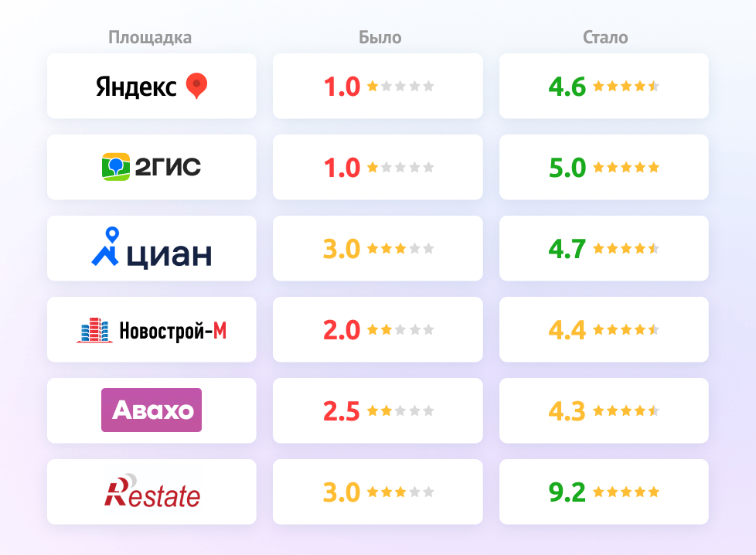Screen dimensions: 756x555
Task: Click the Новострой-М old rating 2.0
Action: pos(342,330)
